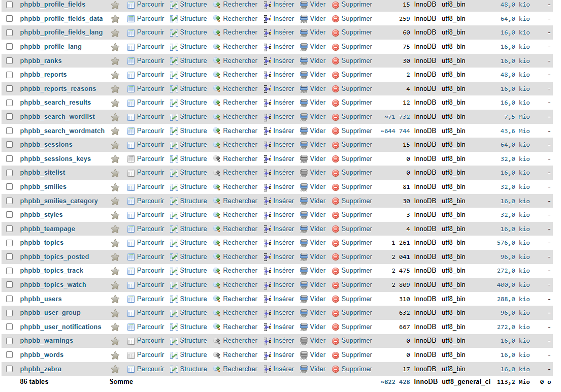Click Structure icon for phpbb_words
This screenshot has width=561, height=392.
(174, 355)
